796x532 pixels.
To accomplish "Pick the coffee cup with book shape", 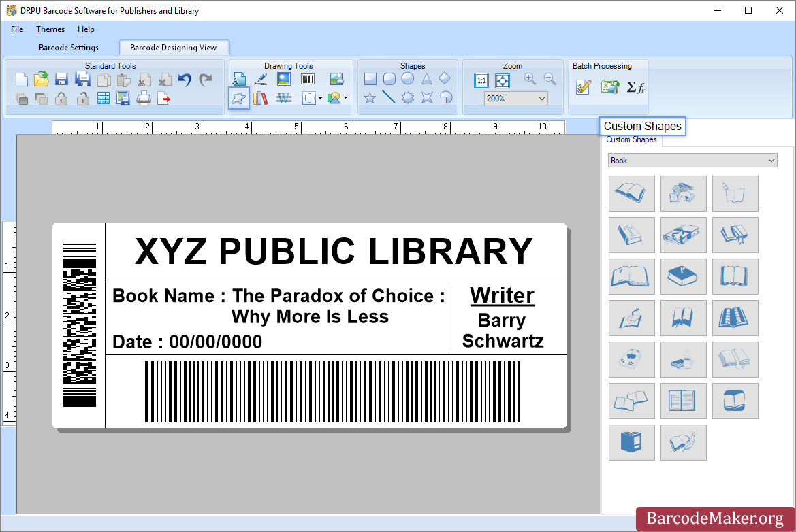I will pyautogui.click(x=683, y=360).
